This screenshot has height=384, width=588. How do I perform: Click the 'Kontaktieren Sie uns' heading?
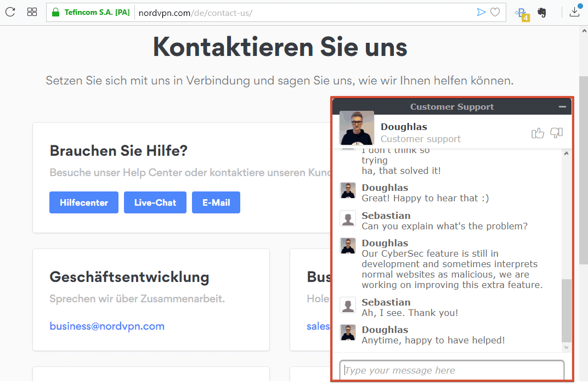pyautogui.click(x=280, y=47)
